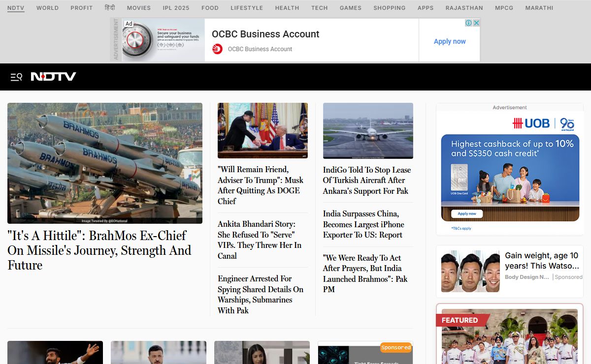Open the HEALTH section
591x364 pixels.
[x=287, y=8]
